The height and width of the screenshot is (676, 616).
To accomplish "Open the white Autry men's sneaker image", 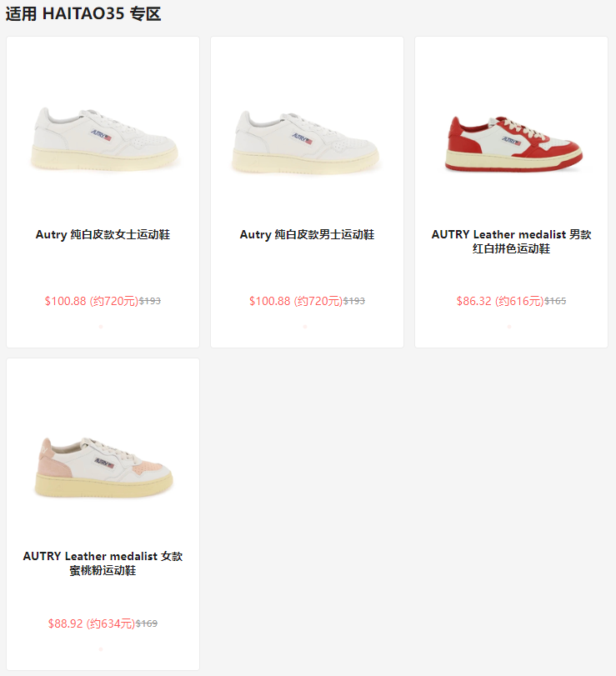I will tap(307, 143).
